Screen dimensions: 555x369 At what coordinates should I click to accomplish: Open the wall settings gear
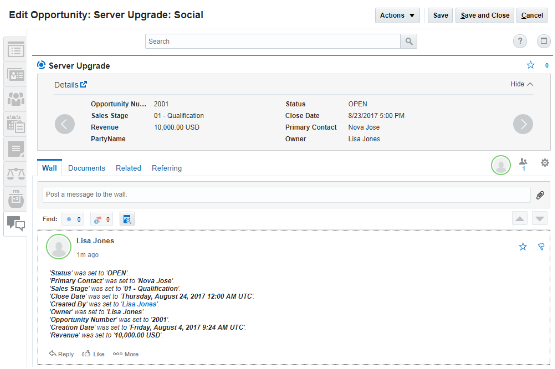pyautogui.click(x=545, y=163)
